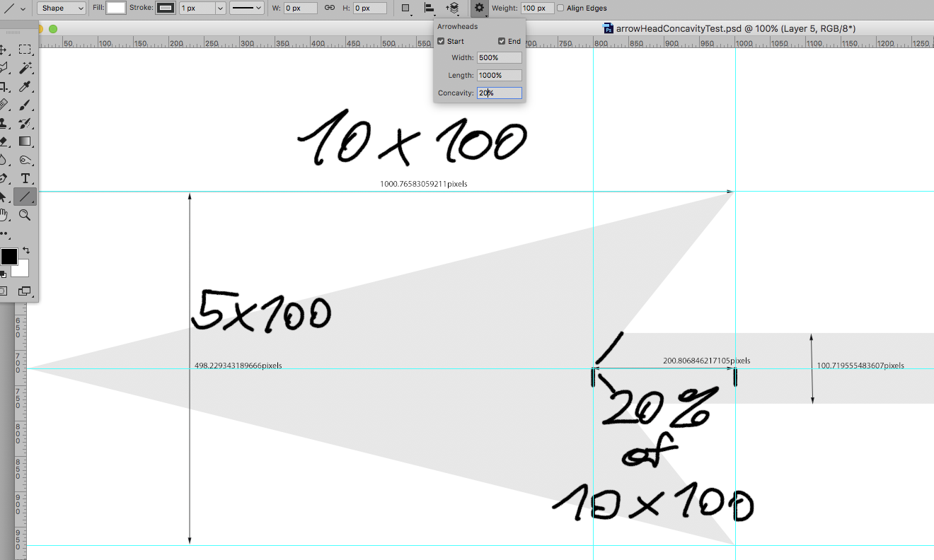The width and height of the screenshot is (934, 560).
Task: Select the Clone Stamp tool
Action: click(4, 124)
